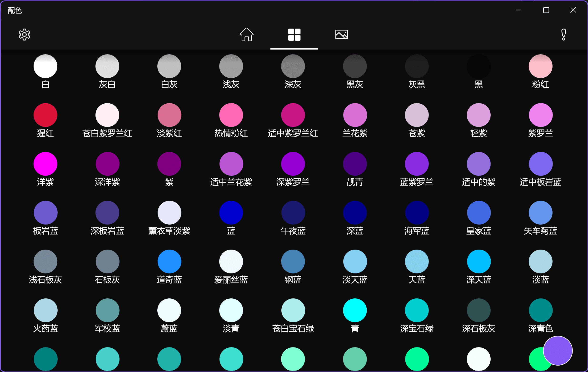The height and width of the screenshot is (372, 588).
Task: Pick the 粉红 color circle
Action: pyautogui.click(x=540, y=66)
